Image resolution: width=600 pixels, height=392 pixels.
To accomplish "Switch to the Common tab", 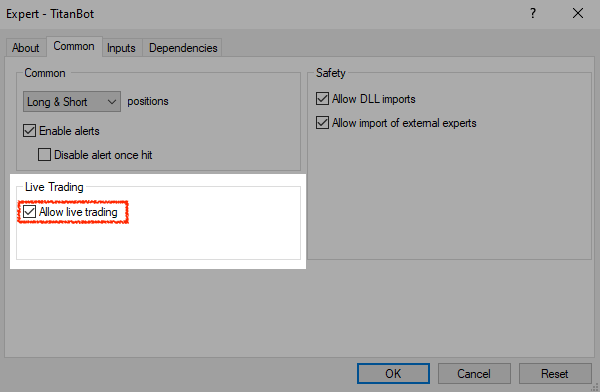I will pos(74,46).
